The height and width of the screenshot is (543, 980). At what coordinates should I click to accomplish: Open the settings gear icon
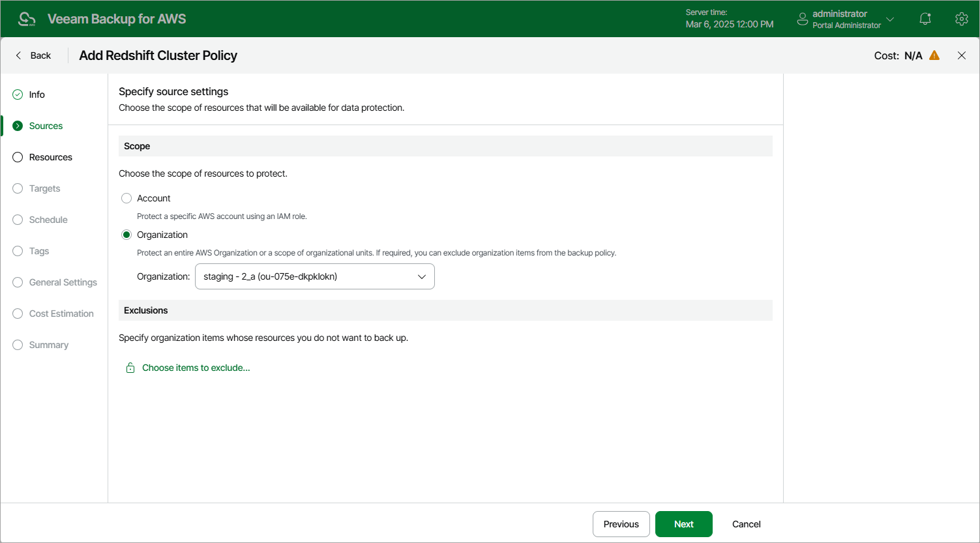click(x=961, y=19)
